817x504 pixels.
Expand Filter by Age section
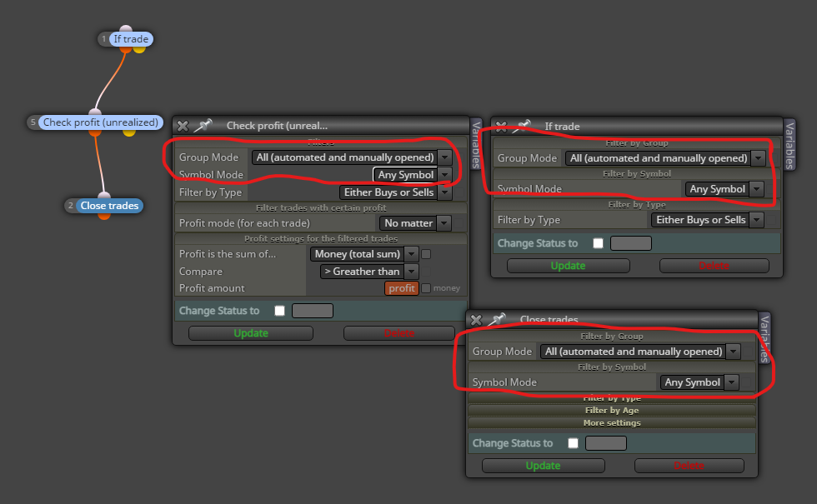(612, 410)
